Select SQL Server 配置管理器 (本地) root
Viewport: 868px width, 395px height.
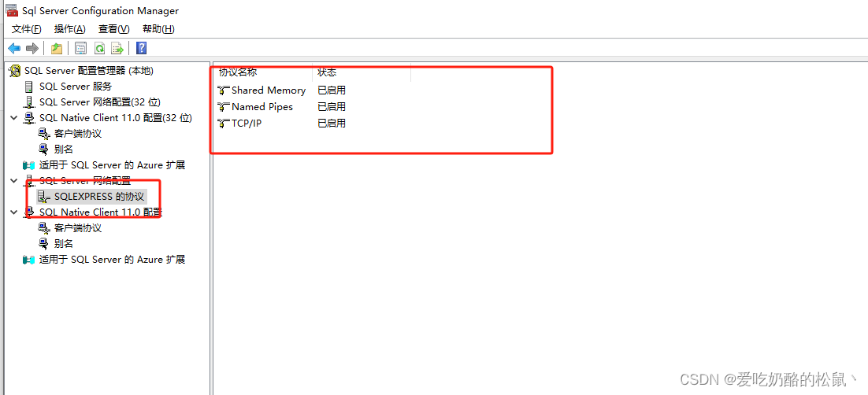(x=88, y=71)
